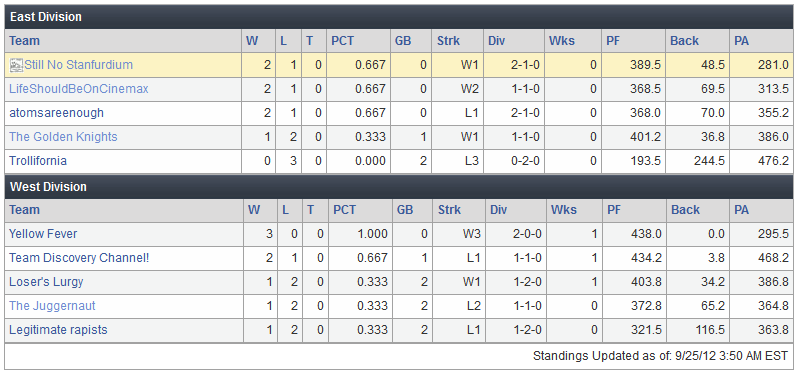Select the Loser's Lurgy team link

click(x=46, y=282)
